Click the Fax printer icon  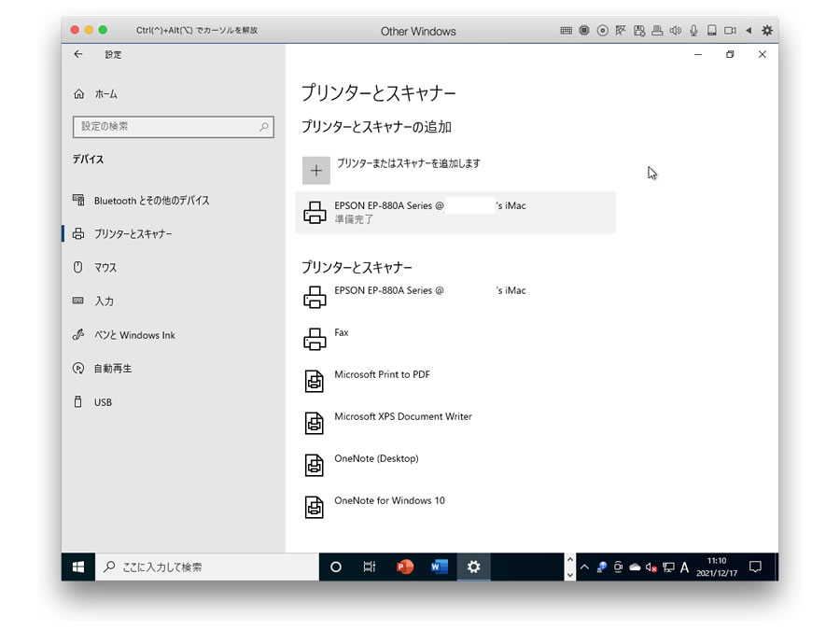(315, 339)
